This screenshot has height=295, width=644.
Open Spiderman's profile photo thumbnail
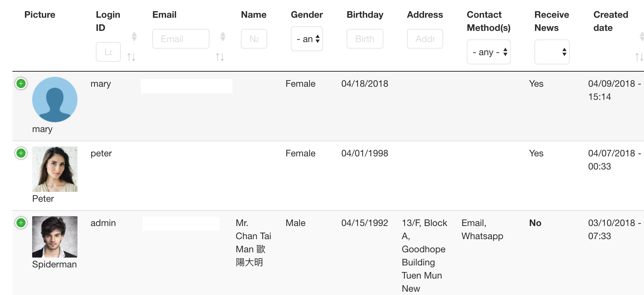[x=55, y=237]
